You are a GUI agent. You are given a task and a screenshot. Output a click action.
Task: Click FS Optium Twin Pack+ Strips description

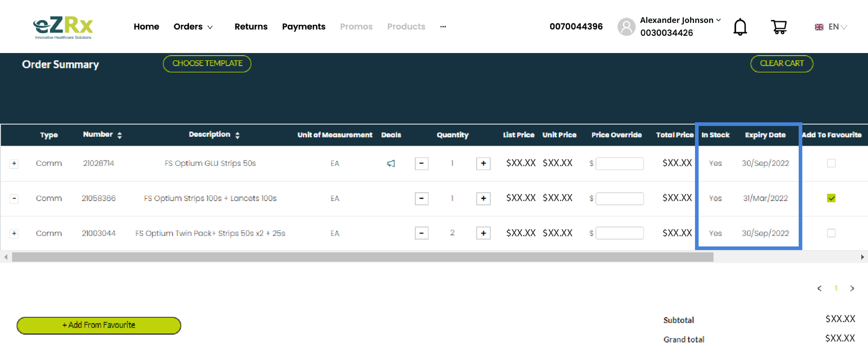click(210, 233)
